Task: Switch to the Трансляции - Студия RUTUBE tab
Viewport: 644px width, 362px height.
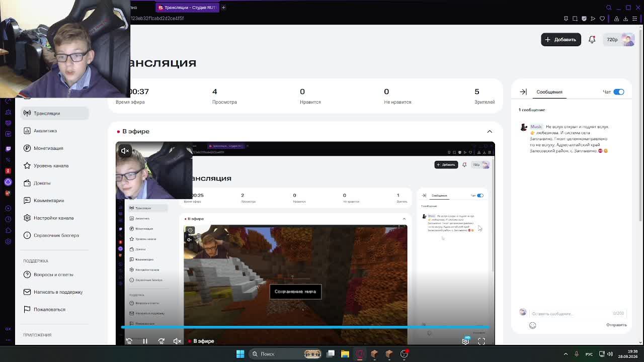Action: tap(187, 8)
